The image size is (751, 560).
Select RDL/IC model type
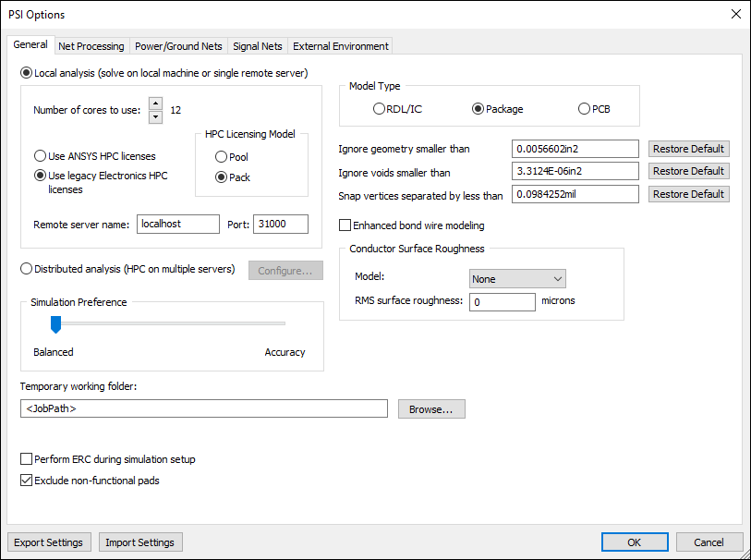click(379, 109)
